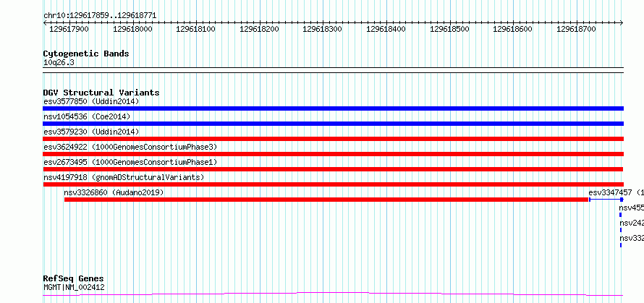This screenshot has width=644, height=303.
Task: Click ruler position 129618600
Action: coord(512,29)
